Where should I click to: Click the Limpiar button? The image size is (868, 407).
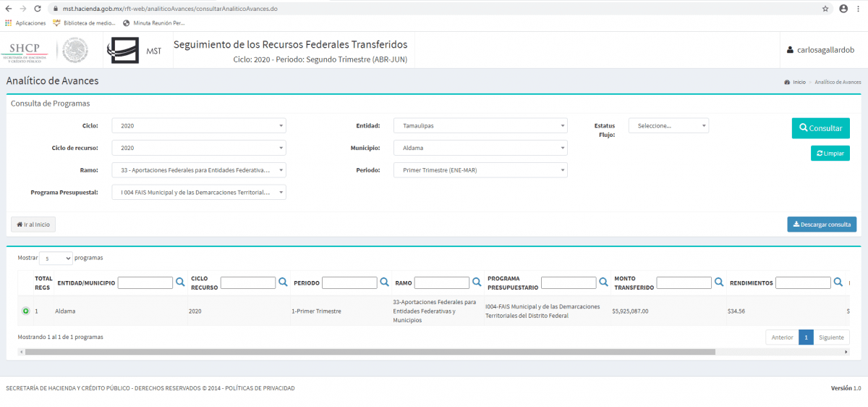[830, 154]
